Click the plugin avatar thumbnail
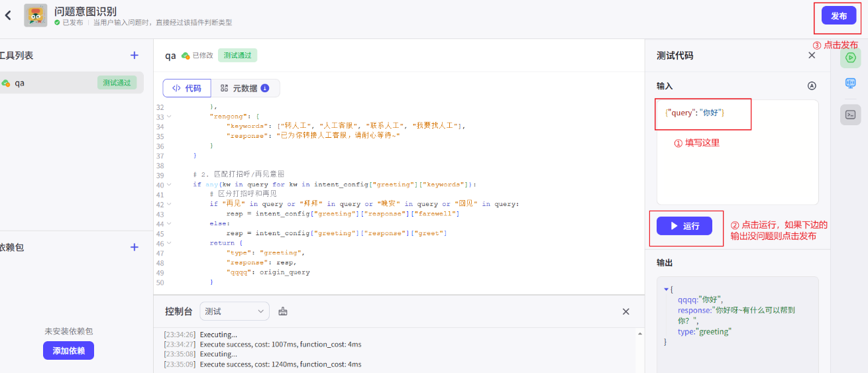The height and width of the screenshot is (373, 868). pos(36,15)
